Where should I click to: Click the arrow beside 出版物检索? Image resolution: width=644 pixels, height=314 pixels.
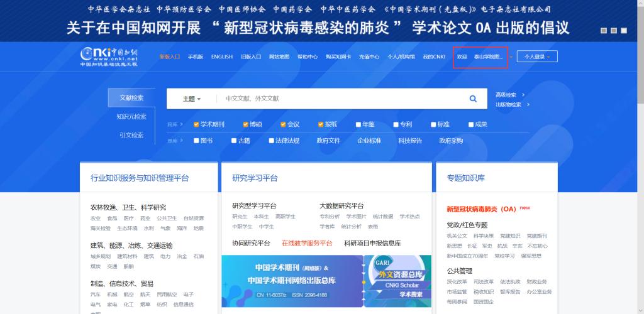[x=525, y=104]
